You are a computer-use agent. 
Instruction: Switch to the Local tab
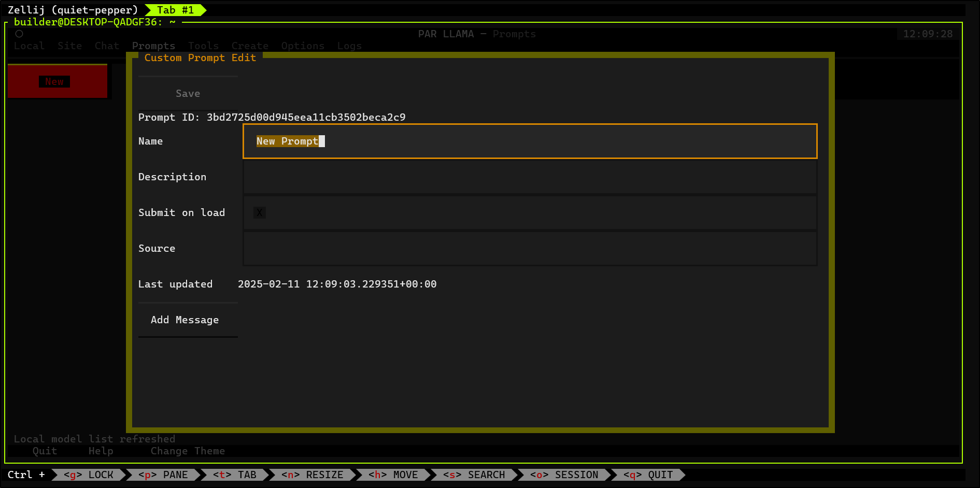pos(29,46)
